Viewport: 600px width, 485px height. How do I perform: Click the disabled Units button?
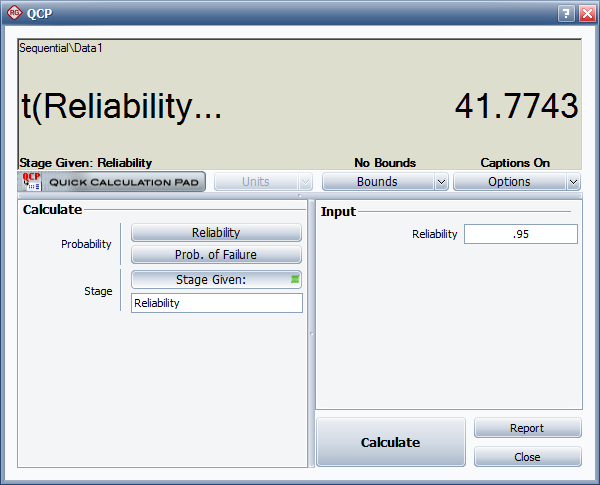255,182
